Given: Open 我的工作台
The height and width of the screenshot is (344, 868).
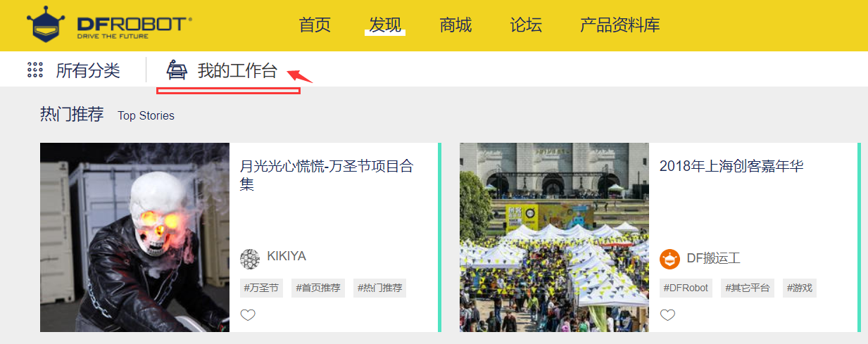Looking at the screenshot, I should 237,70.
